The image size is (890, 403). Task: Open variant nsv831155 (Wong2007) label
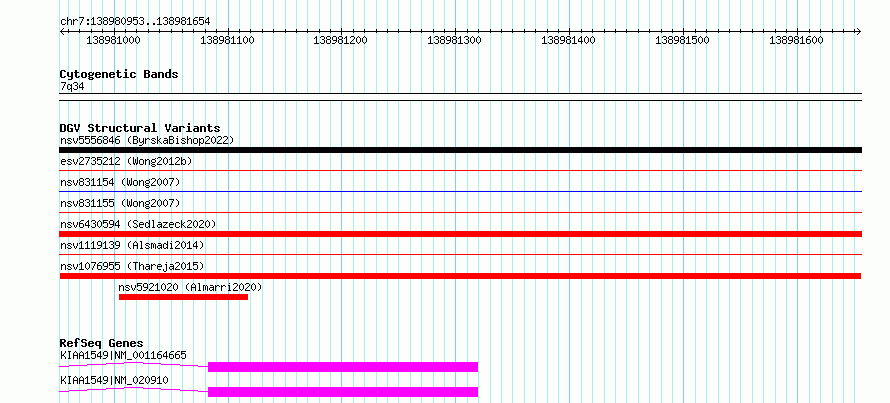click(120, 203)
